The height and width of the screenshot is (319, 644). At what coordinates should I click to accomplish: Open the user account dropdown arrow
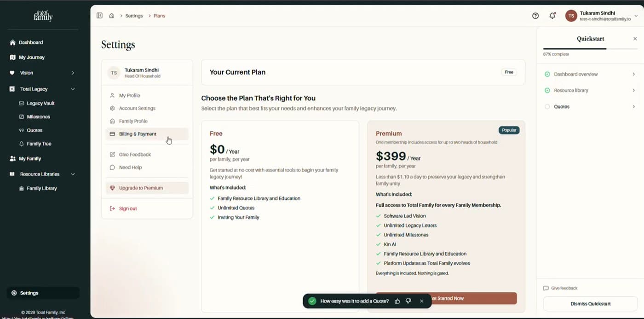pyautogui.click(x=636, y=16)
